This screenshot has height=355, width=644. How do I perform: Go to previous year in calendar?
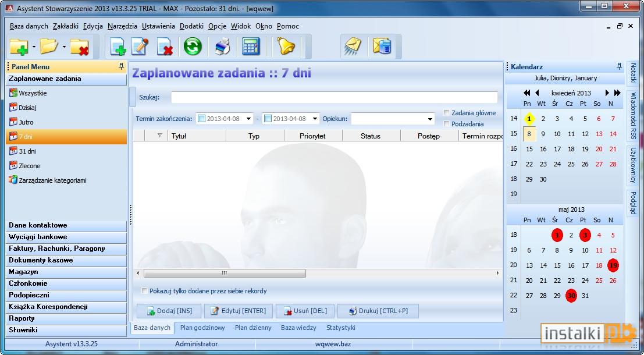coord(527,93)
